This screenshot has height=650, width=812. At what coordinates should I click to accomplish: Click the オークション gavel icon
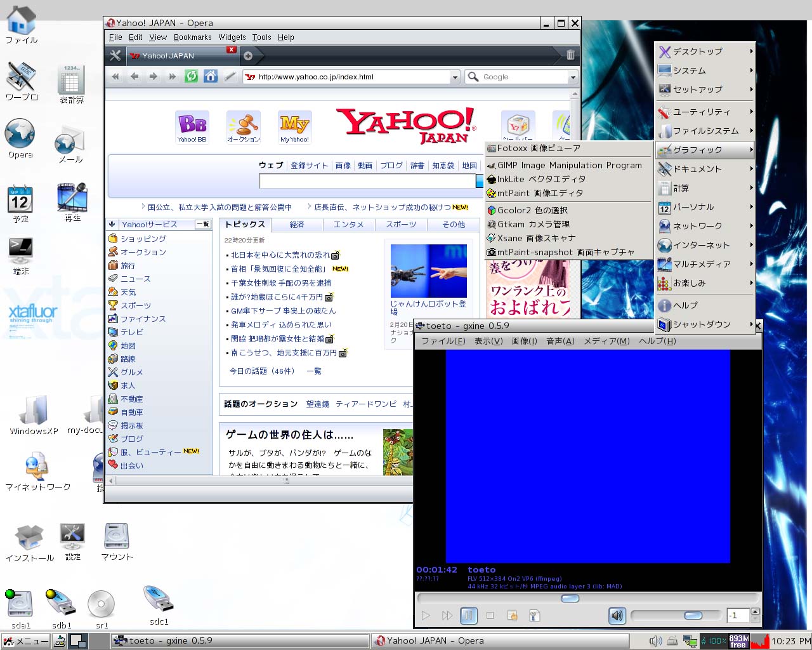244,126
